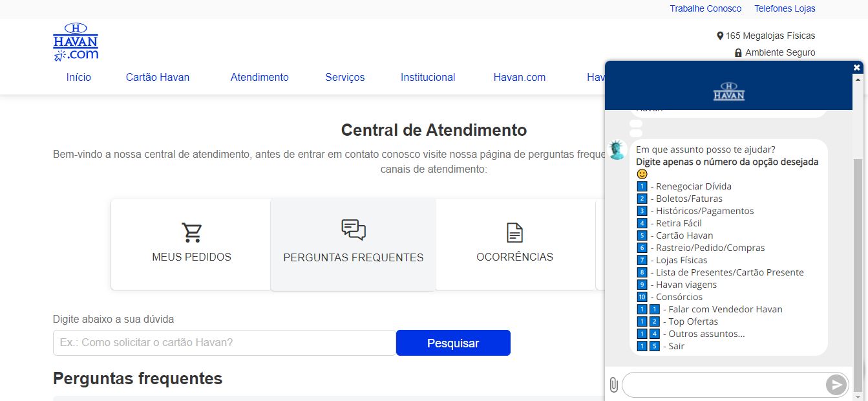Send the chat message with the arrow button
The height and width of the screenshot is (401, 868).
[836, 385]
